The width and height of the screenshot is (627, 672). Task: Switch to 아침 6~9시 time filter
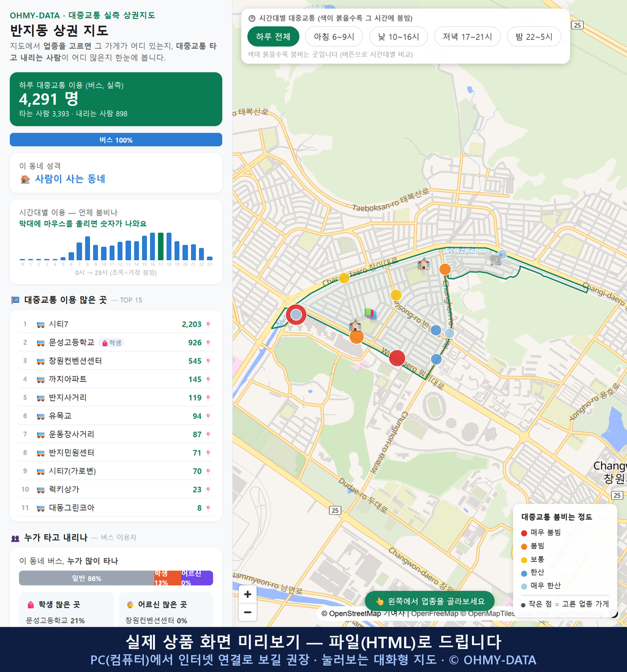tap(334, 37)
